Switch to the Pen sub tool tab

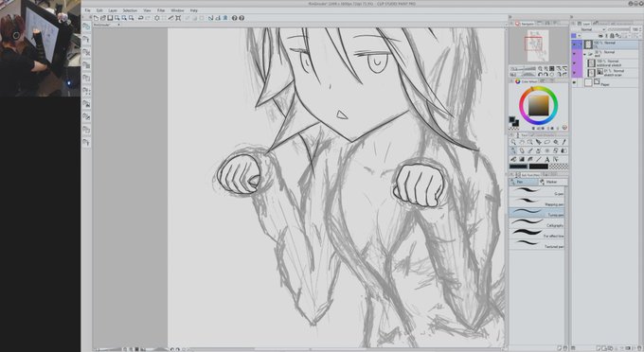point(524,182)
